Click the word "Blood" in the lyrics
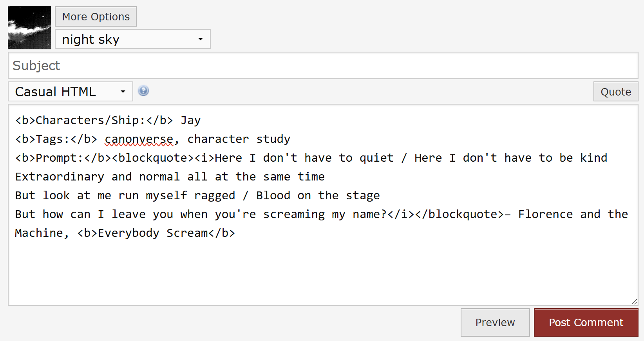 (x=273, y=196)
